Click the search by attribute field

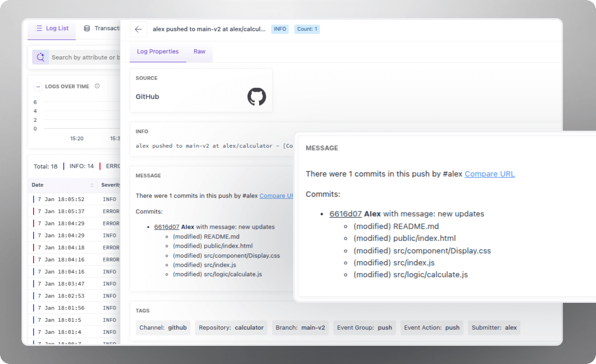click(85, 57)
